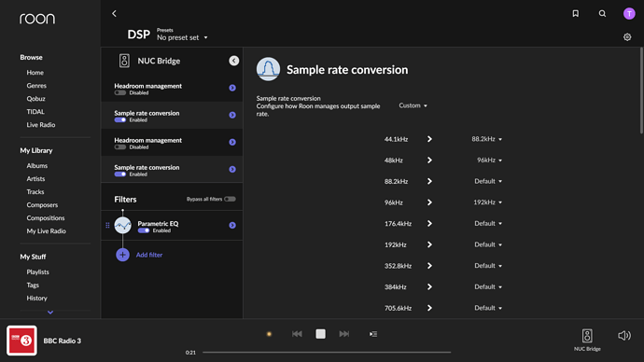
Task: Open the play queue icon
Action: 373,334
